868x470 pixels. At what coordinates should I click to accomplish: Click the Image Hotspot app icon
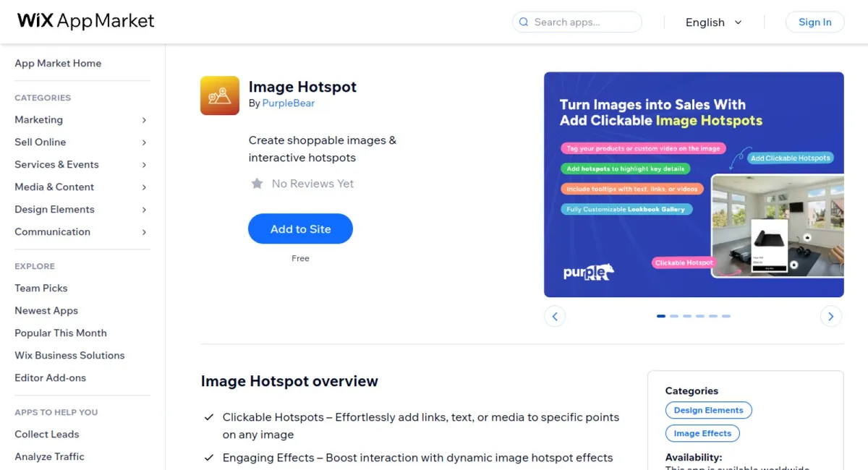coord(220,95)
